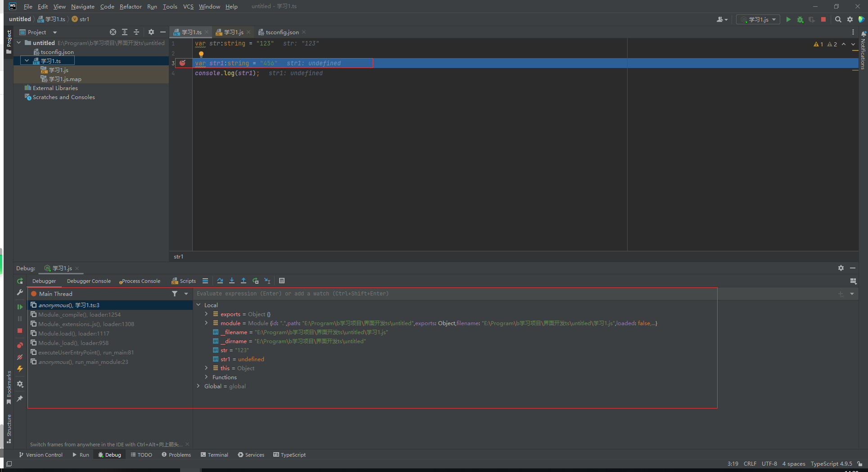868x472 pixels.
Task: Stop debugging with red square in debug sidebar
Action: pyautogui.click(x=20, y=331)
